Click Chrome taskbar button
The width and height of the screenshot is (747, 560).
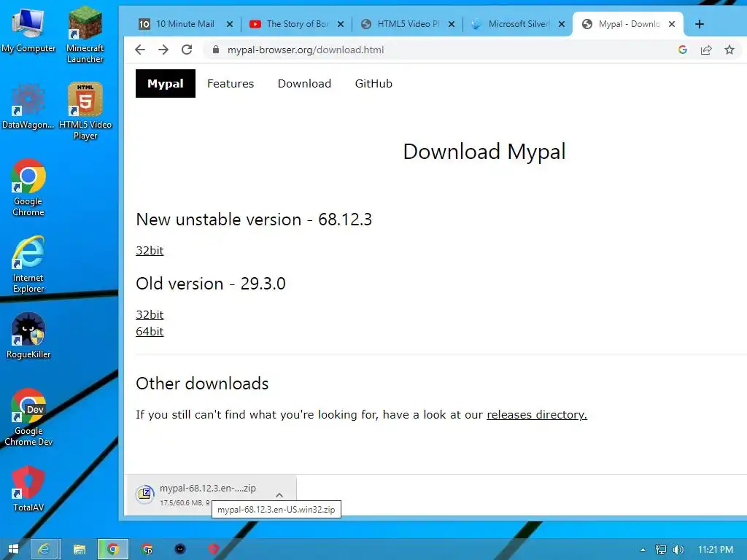[113, 549]
